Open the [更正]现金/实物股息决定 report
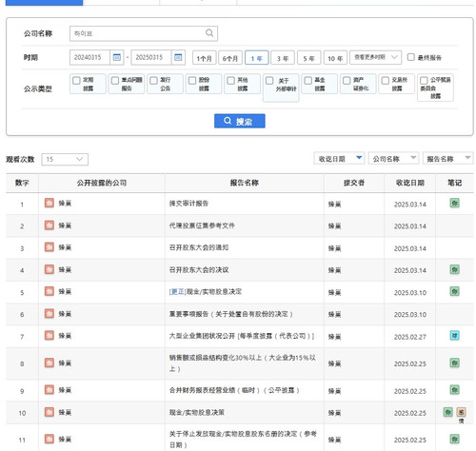The image size is (476, 451). [x=206, y=291]
